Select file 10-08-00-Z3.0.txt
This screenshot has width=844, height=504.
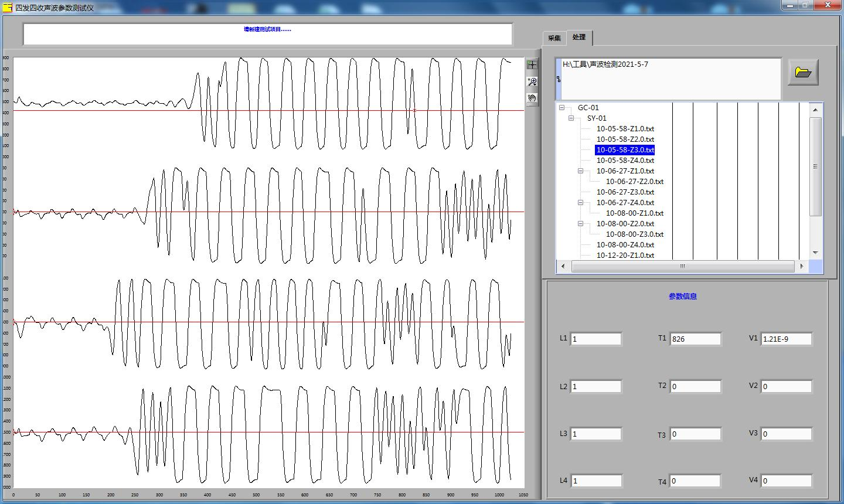(x=635, y=234)
